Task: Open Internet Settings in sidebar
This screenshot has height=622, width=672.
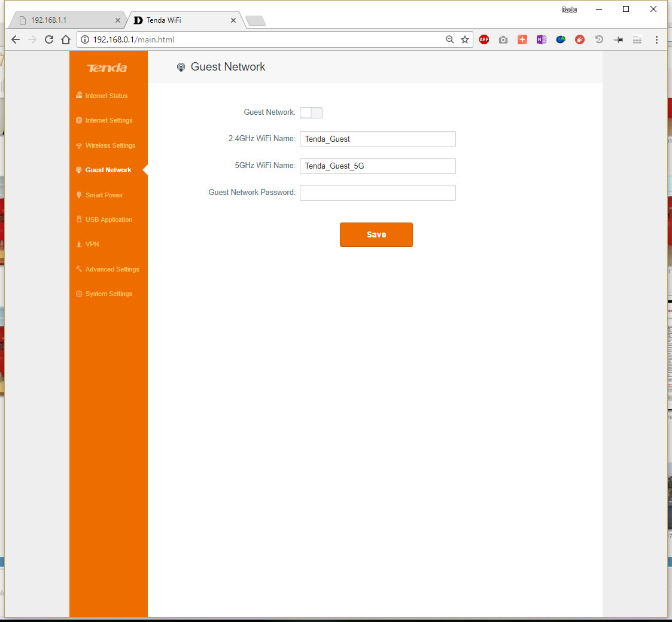Action: pos(109,120)
